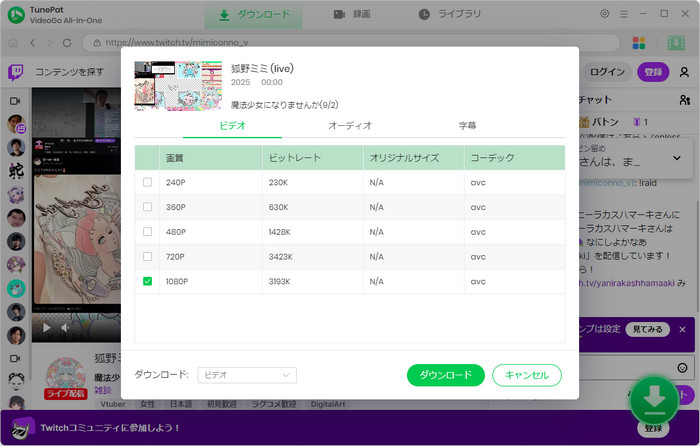Click the DigitalArt tag

[328, 404]
